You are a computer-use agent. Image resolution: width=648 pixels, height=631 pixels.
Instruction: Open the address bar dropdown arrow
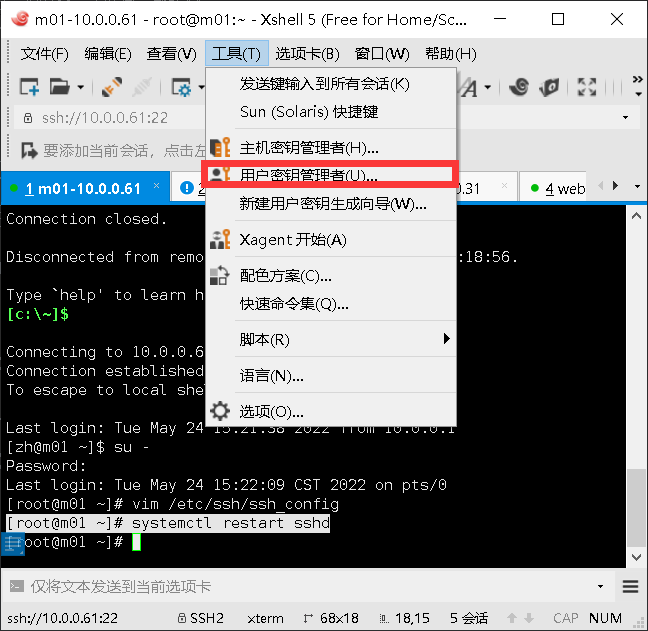(x=625, y=118)
